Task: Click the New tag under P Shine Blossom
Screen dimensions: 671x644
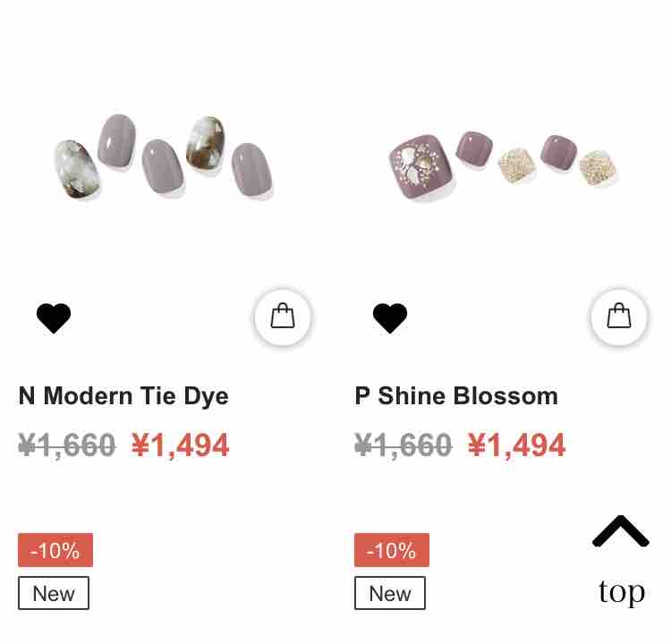Action: pos(390,593)
